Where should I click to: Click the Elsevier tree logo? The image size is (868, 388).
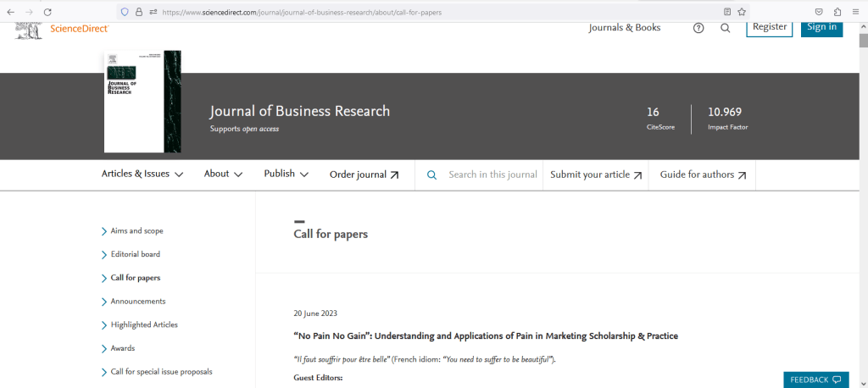click(29, 30)
